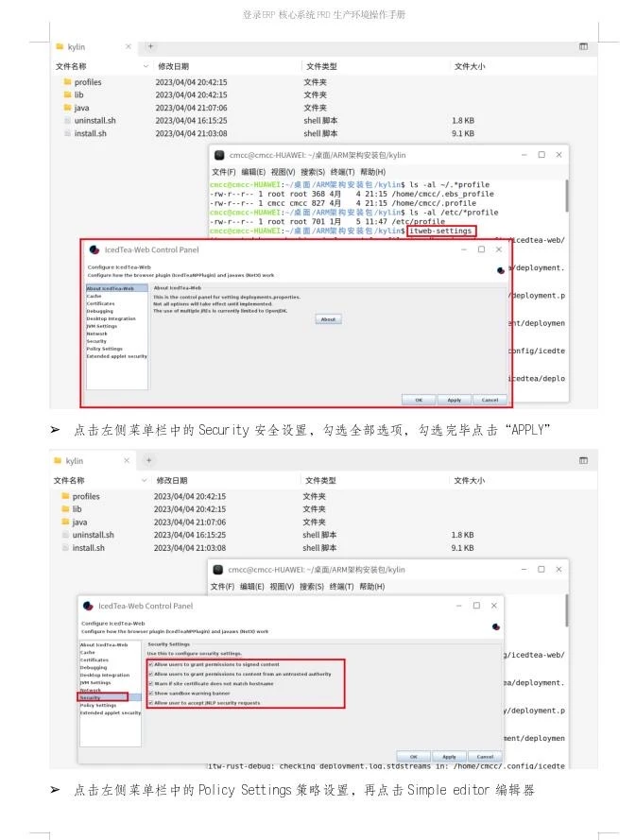Open 视图(V) menu in terminal showing ls output
Viewport: 636px width, 840px height.
[283, 172]
